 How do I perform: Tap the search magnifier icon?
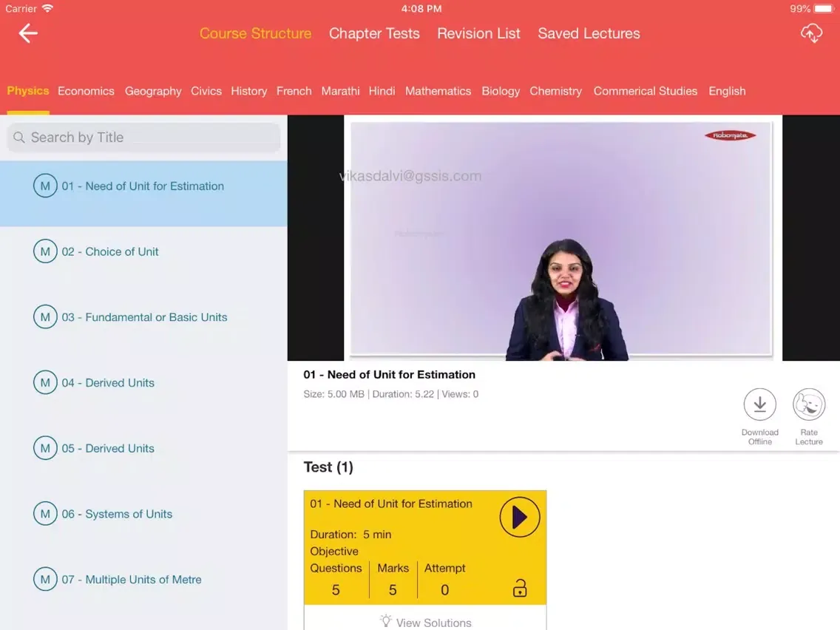[18, 137]
